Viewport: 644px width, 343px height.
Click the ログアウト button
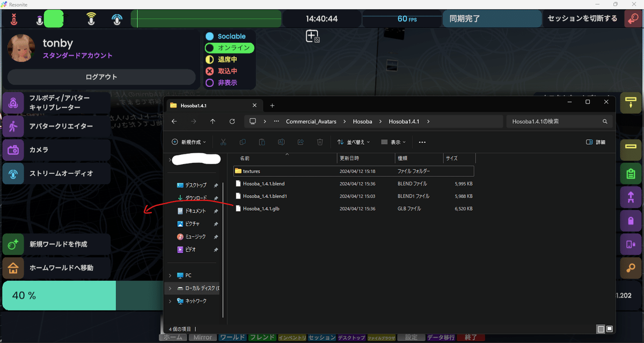pos(101,77)
